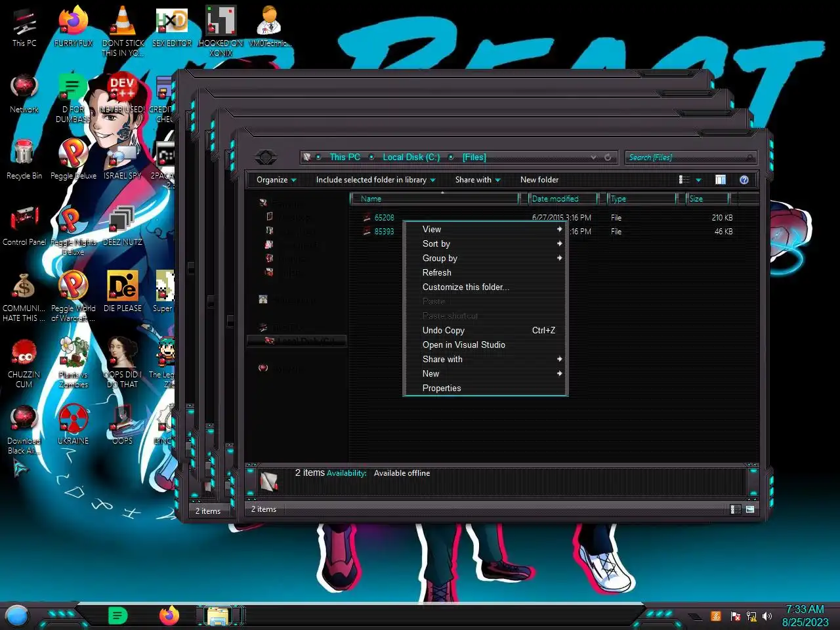The height and width of the screenshot is (630, 840).
Task: Click the address bar refresh button
Action: pos(608,157)
